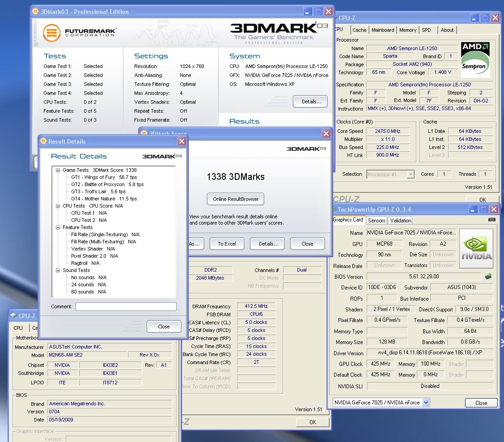The image size is (504, 442).
Task: Select the CPU Test 1 row
Action: point(89,213)
